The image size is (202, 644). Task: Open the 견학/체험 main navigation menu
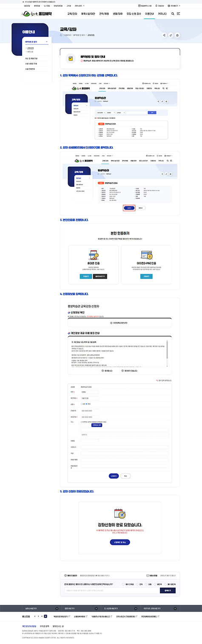pyautogui.click(x=104, y=14)
